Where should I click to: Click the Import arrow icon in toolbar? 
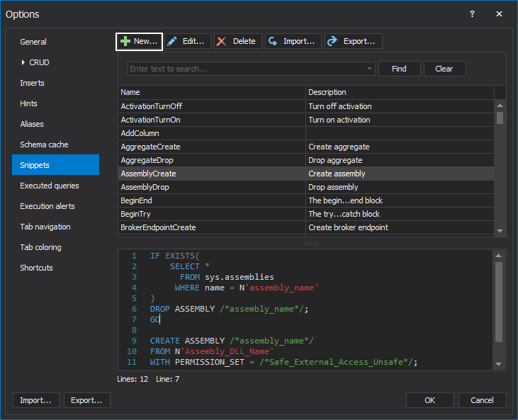coord(273,42)
